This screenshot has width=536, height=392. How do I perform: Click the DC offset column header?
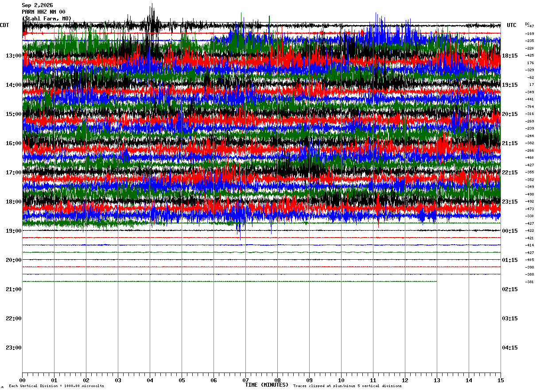(x=527, y=24)
